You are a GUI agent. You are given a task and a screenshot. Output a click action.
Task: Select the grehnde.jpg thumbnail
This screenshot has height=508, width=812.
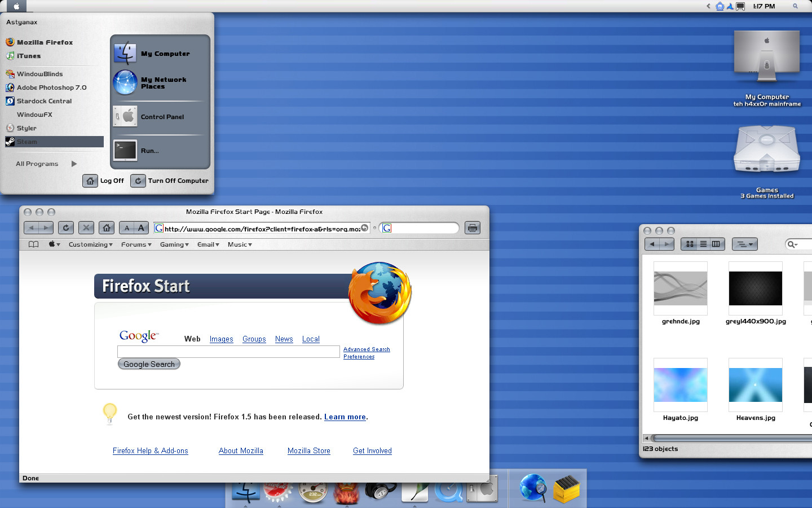pyautogui.click(x=681, y=288)
